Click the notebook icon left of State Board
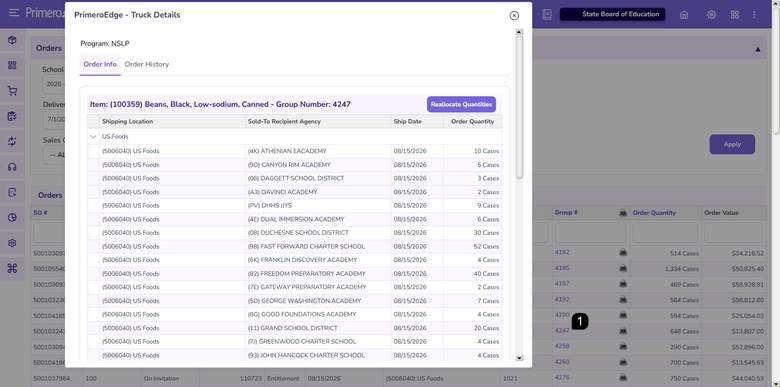 [547, 14]
